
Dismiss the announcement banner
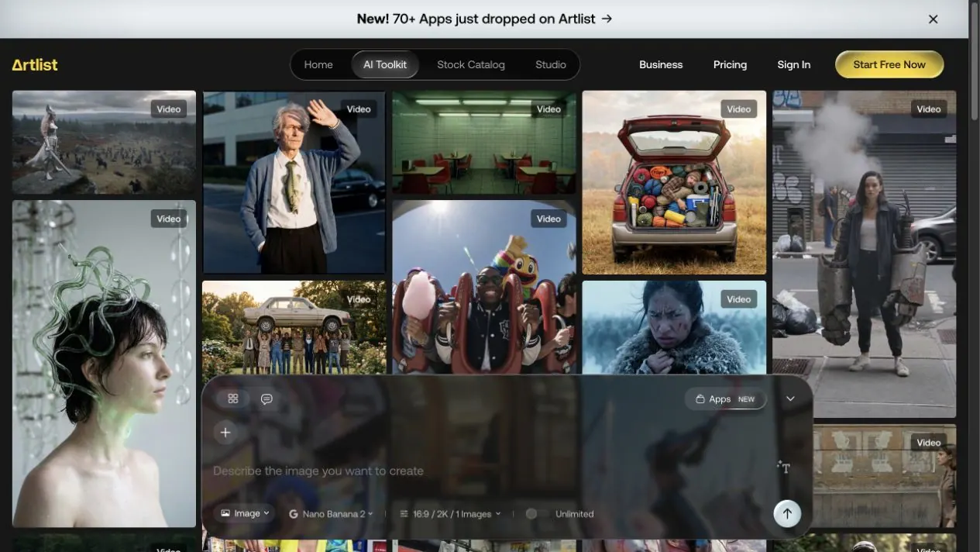pyautogui.click(x=934, y=19)
